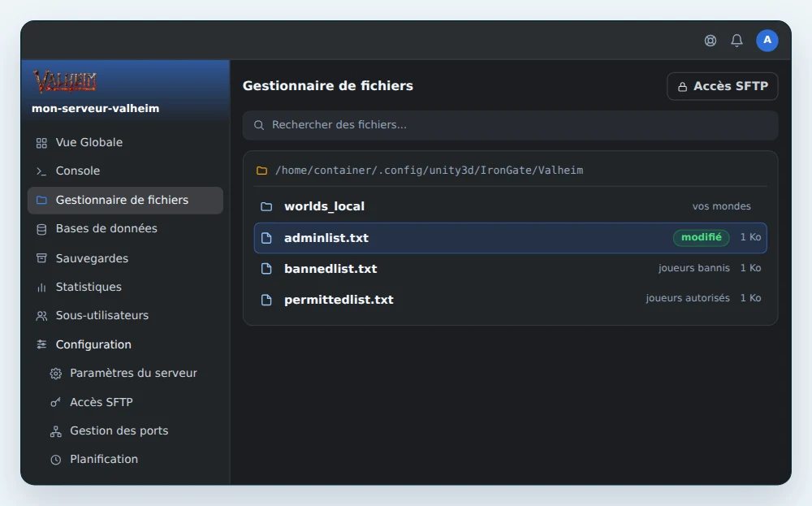This screenshot has height=506, width=812.
Task: Open the support lifebuoy icon
Action: [x=710, y=41]
